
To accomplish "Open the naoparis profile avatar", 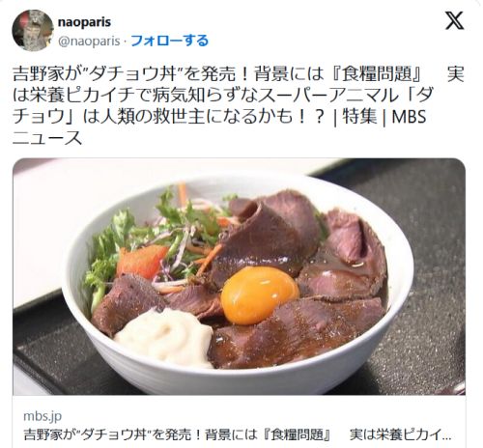I will [x=33, y=31].
